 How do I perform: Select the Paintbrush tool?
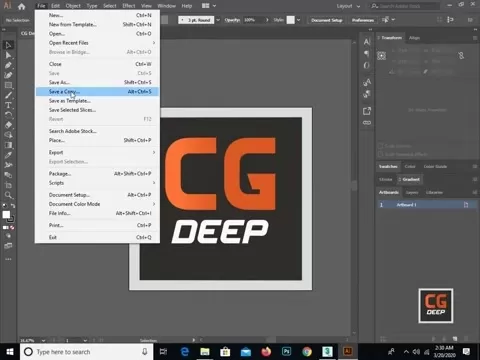point(8,95)
